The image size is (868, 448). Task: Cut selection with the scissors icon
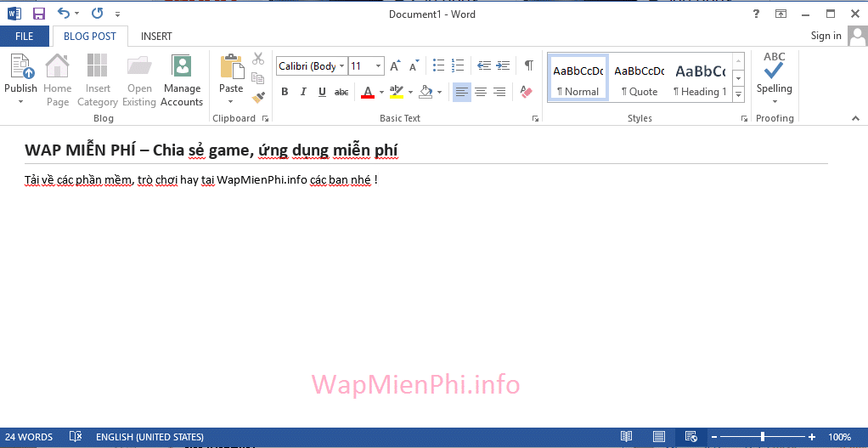[258, 58]
